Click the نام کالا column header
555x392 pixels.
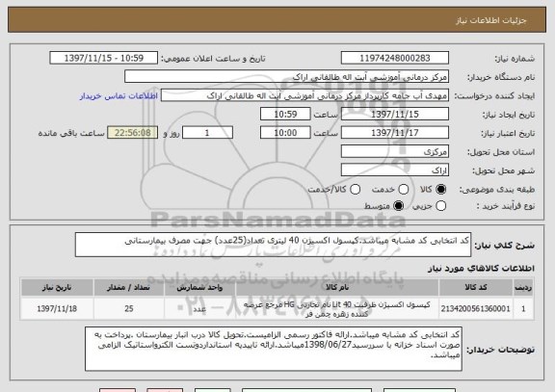[337, 287]
